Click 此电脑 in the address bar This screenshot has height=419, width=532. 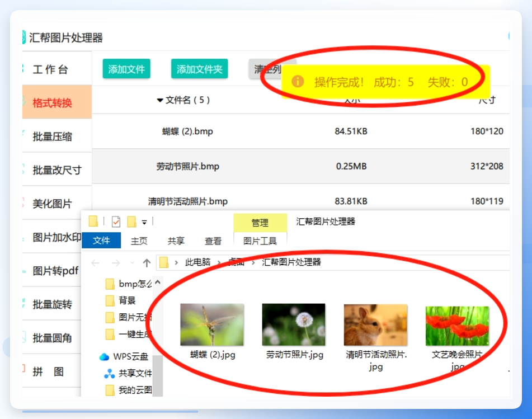coord(197,262)
